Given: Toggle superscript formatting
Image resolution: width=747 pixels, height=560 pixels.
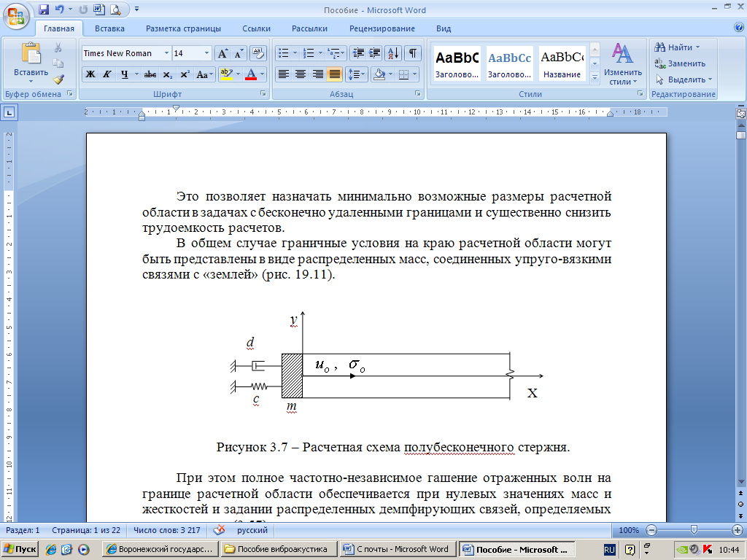Looking at the screenshot, I should click(185, 74).
